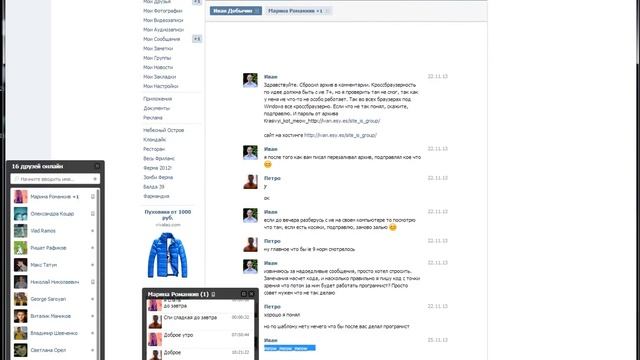Click mobile icon next to Николай Николаевич
The width and height of the screenshot is (640, 360).
pyautogui.click(x=93, y=282)
